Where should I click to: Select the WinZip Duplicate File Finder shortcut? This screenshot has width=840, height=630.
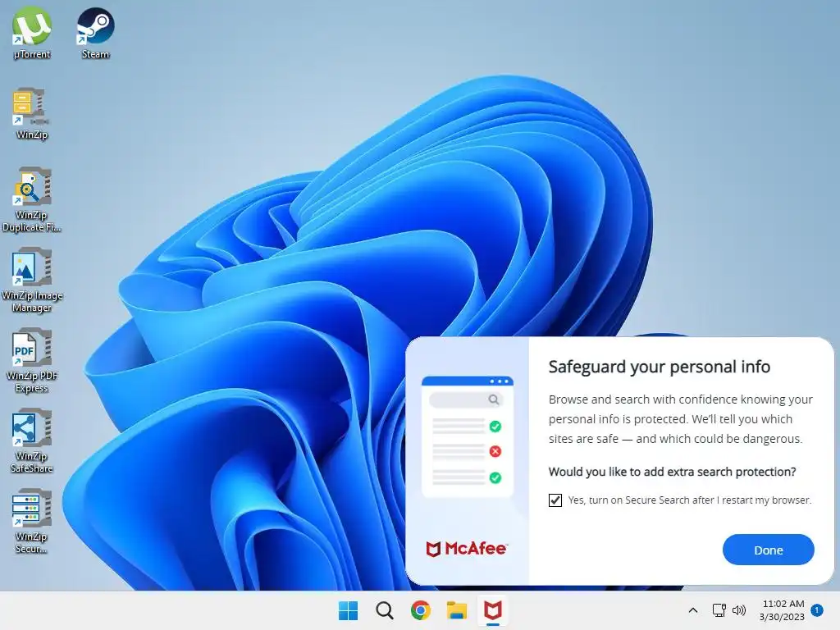point(32,199)
